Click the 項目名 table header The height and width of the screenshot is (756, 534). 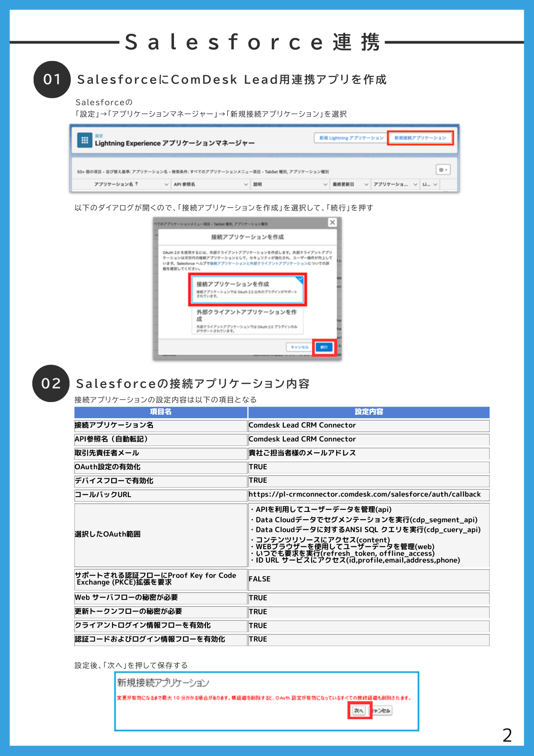(x=161, y=412)
